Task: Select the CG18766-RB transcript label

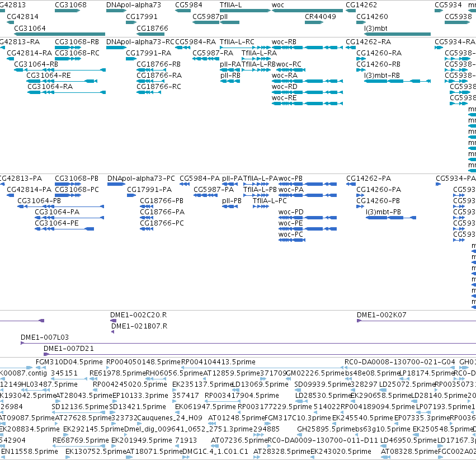Action: (158, 64)
